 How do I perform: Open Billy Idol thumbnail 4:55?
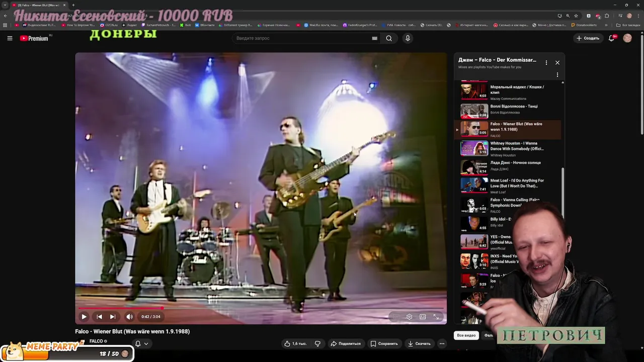[x=474, y=223]
